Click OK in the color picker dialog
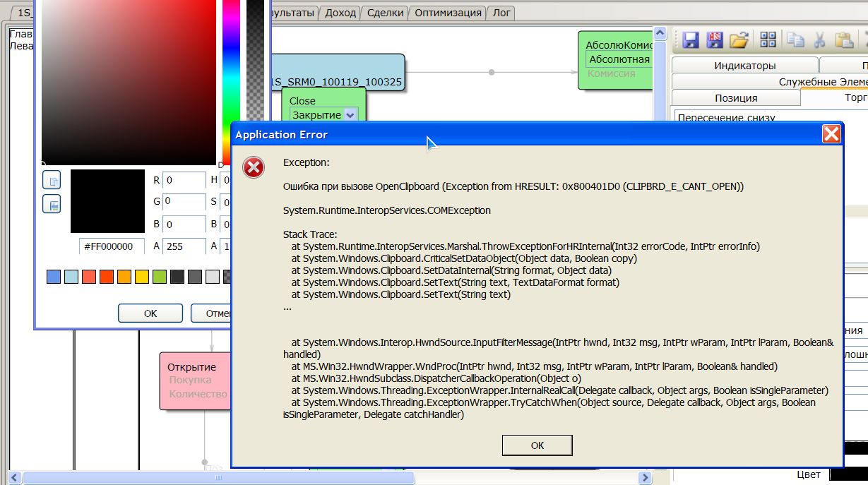Screen dimensions: 868x485 pyautogui.click(x=150, y=313)
